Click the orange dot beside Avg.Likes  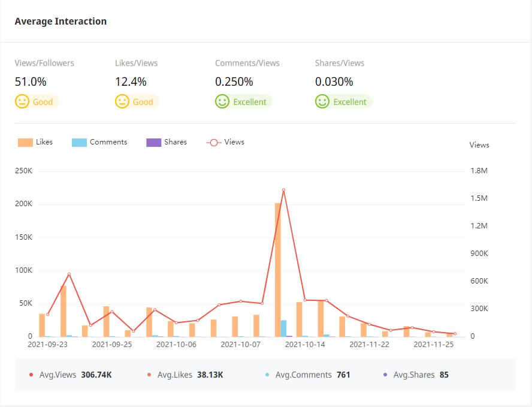coord(149,375)
